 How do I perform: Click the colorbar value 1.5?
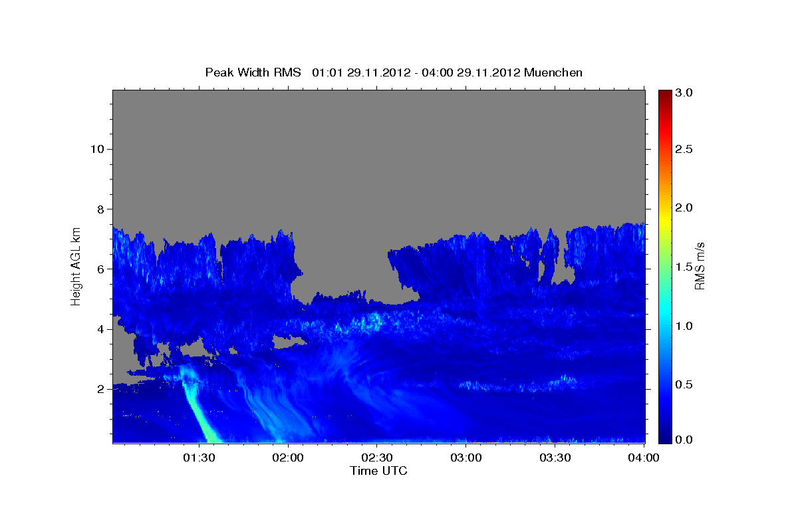coord(685,267)
